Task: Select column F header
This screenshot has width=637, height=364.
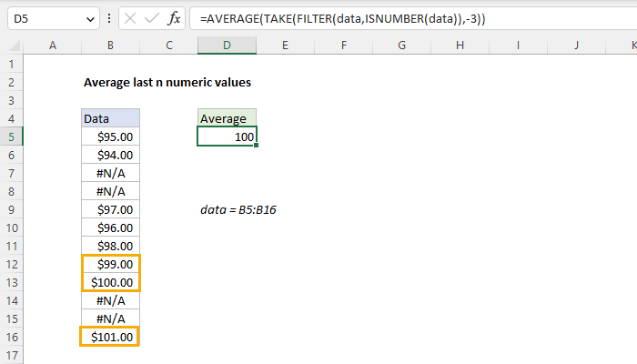Action: (x=344, y=45)
